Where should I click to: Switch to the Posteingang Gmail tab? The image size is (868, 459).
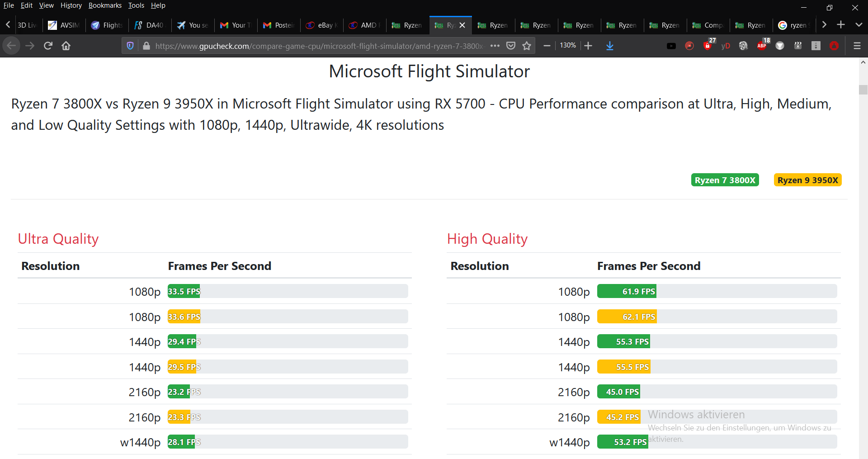[278, 25]
